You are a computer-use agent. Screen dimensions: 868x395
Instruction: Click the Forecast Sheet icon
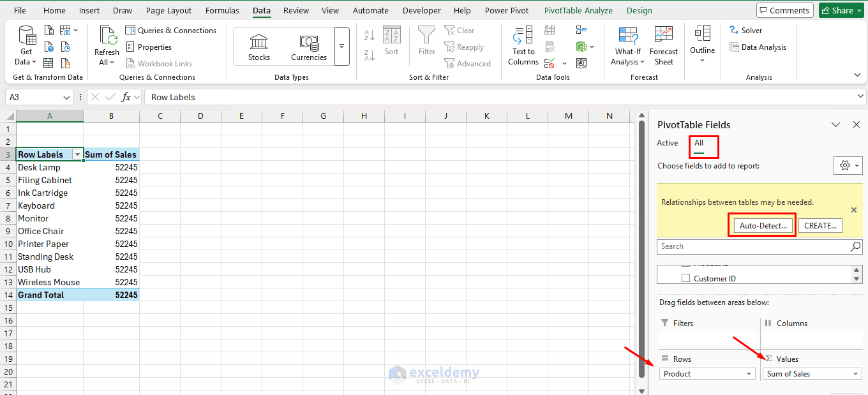pos(664,46)
